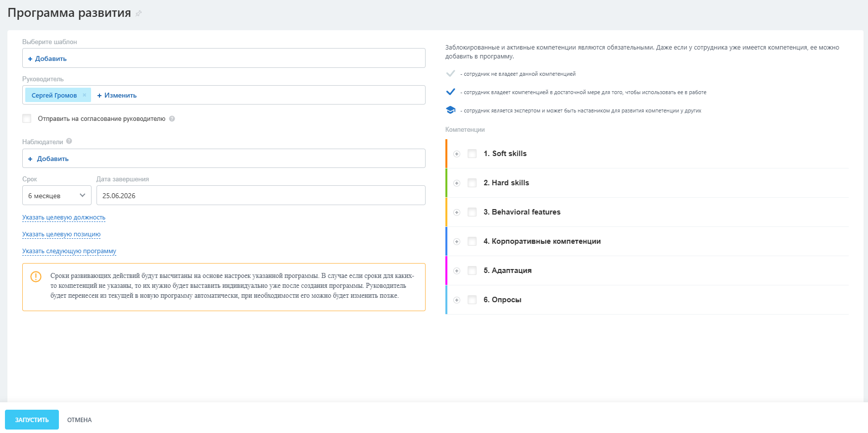
Task: Remove Сергей Громов tag via x icon
Action: click(x=85, y=95)
